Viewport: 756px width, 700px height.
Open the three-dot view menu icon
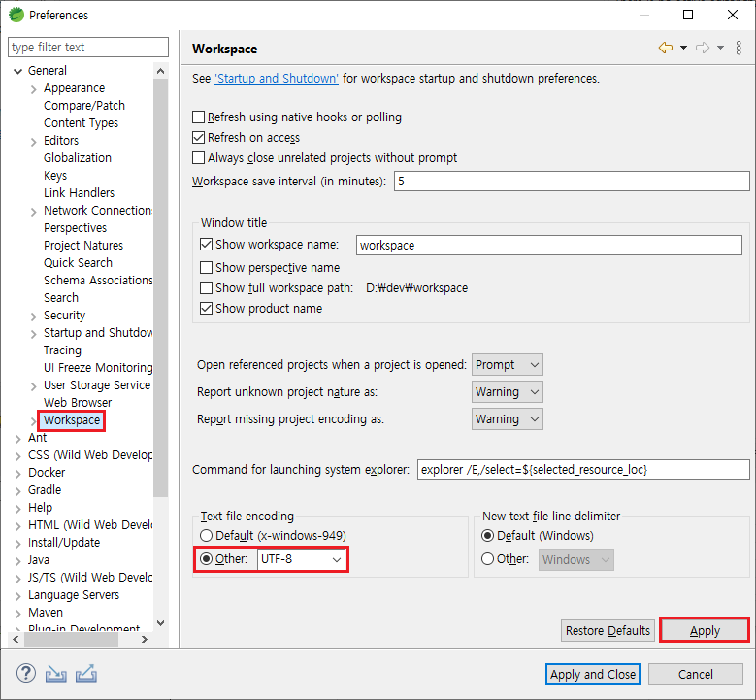click(739, 48)
